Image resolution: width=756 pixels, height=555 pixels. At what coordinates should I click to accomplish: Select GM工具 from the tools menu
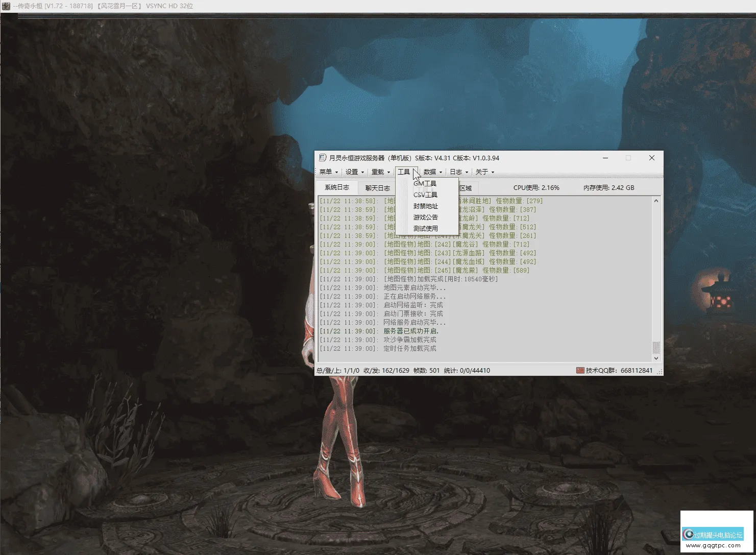(x=425, y=184)
